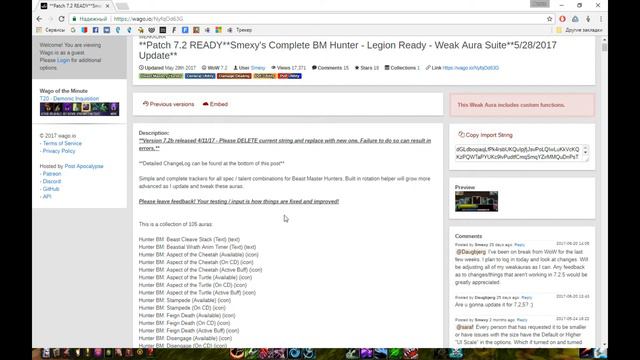Reply to Smexy's first comment
Viewport: 640px width, 360px height.
[519, 244]
